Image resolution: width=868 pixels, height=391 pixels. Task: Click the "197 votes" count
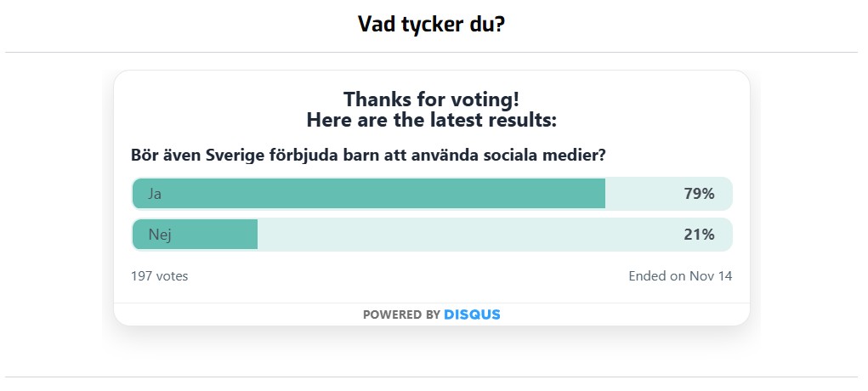(x=160, y=276)
